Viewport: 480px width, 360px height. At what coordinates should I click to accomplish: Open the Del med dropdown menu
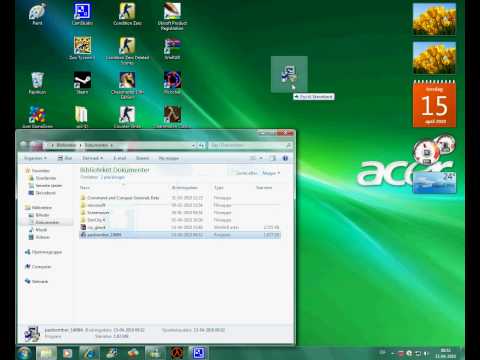point(92,158)
